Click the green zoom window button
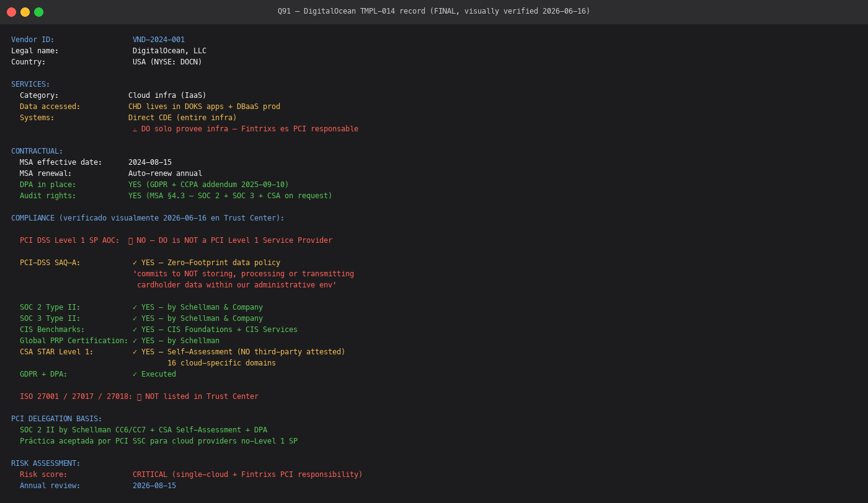 point(38,12)
